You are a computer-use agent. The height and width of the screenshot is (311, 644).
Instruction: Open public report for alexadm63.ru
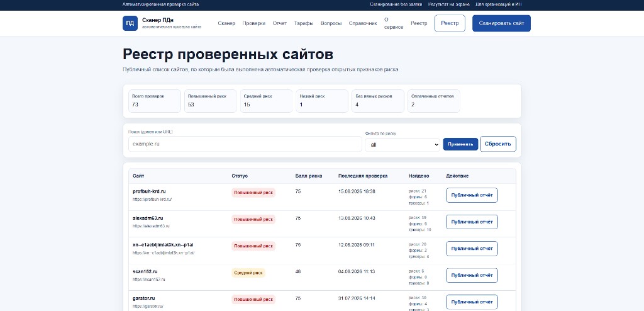pyautogui.click(x=472, y=222)
